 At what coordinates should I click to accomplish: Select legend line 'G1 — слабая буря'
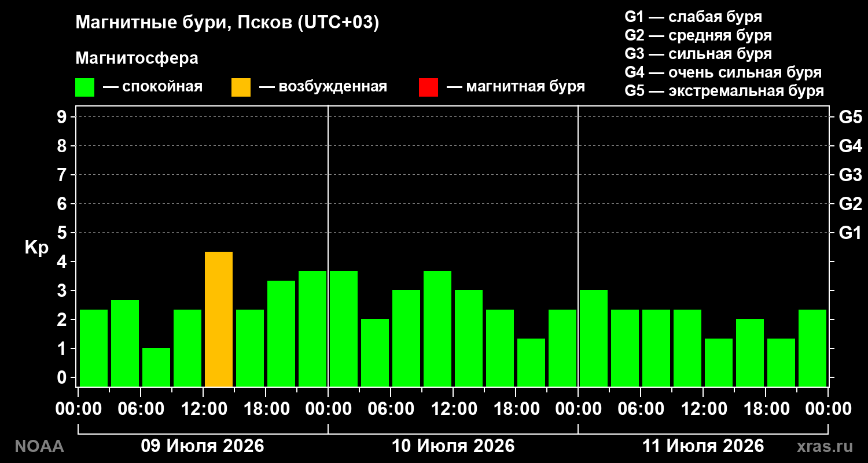tap(693, 16)
